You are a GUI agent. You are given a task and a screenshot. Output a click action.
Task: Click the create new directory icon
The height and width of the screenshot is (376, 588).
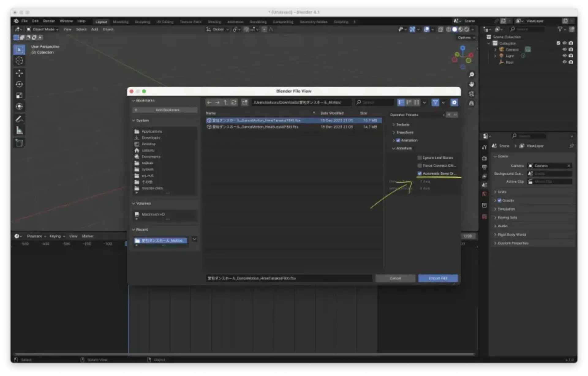pyautogui.click(x=244, y=102)
